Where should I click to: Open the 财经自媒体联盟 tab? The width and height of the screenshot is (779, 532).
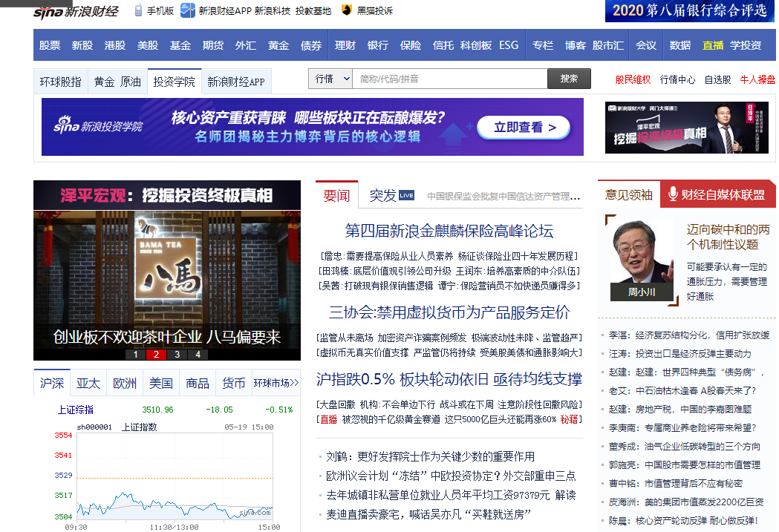718,194
